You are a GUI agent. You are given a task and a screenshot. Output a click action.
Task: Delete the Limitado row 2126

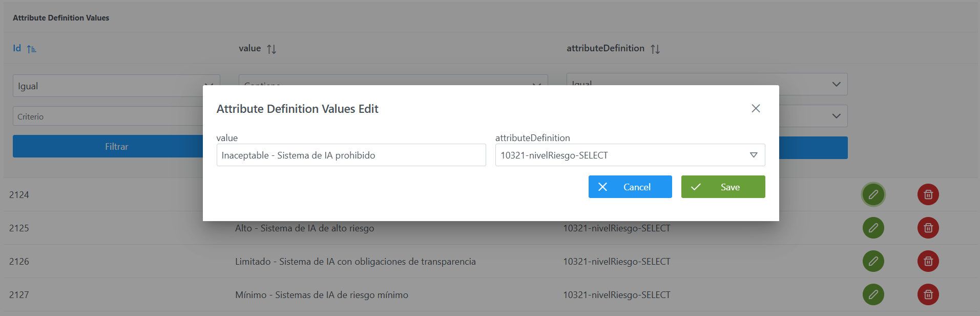pos(928,261)
